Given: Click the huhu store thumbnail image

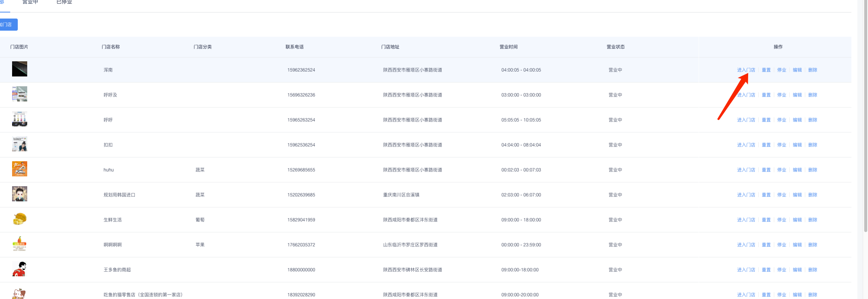Looking at the screenshot, I should coord(20,169).
